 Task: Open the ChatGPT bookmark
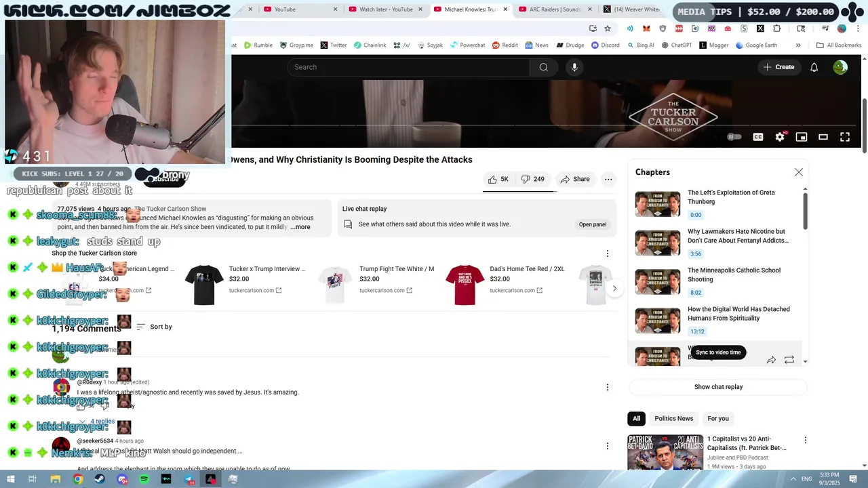[676, 45]
